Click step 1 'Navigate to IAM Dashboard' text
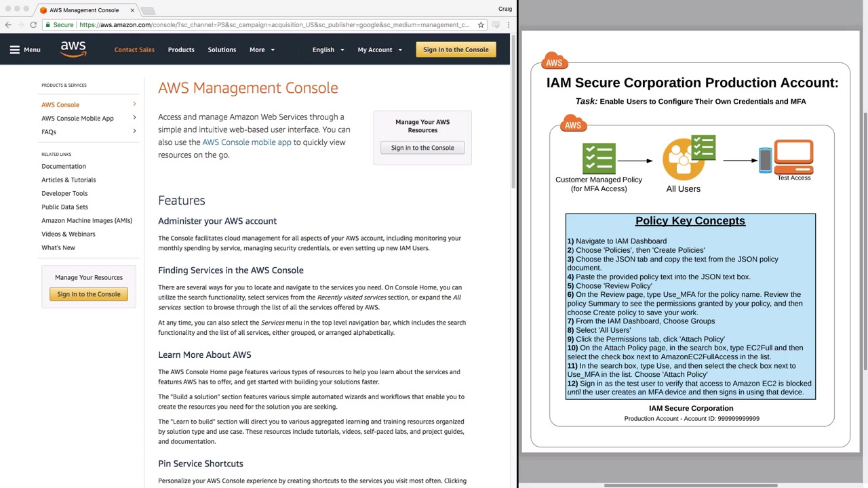This screenshot has width=868, height=488. click(617, 241)
